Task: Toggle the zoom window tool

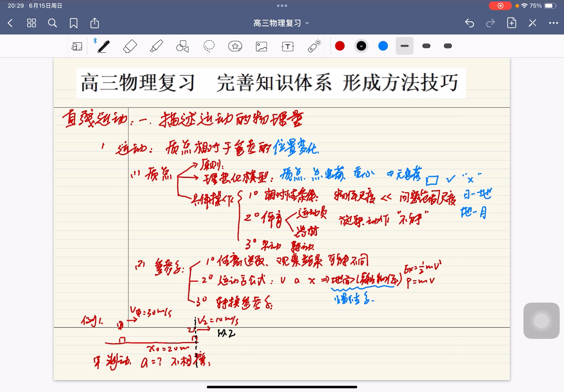Action: (77, 46)
